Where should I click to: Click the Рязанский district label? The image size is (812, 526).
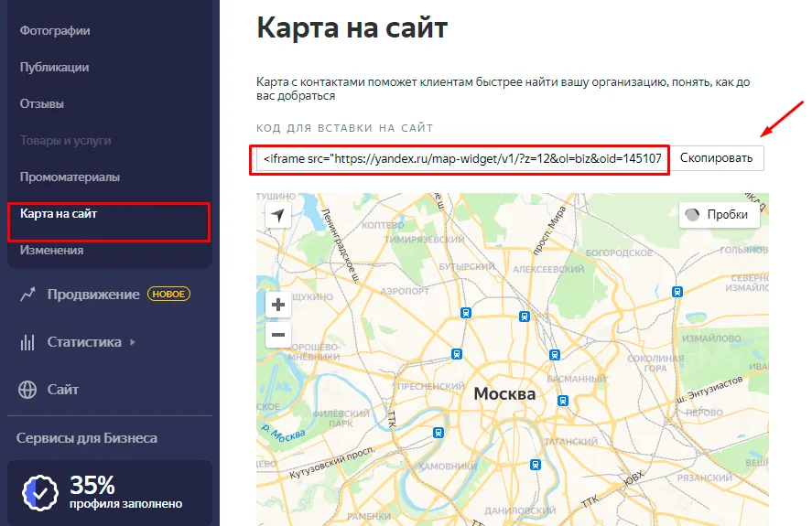704,478
